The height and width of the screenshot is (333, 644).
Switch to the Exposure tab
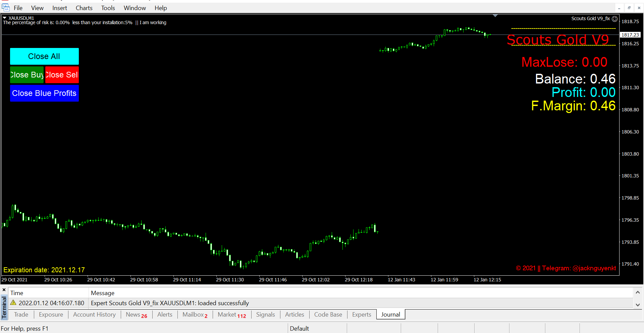coord(51,315)
